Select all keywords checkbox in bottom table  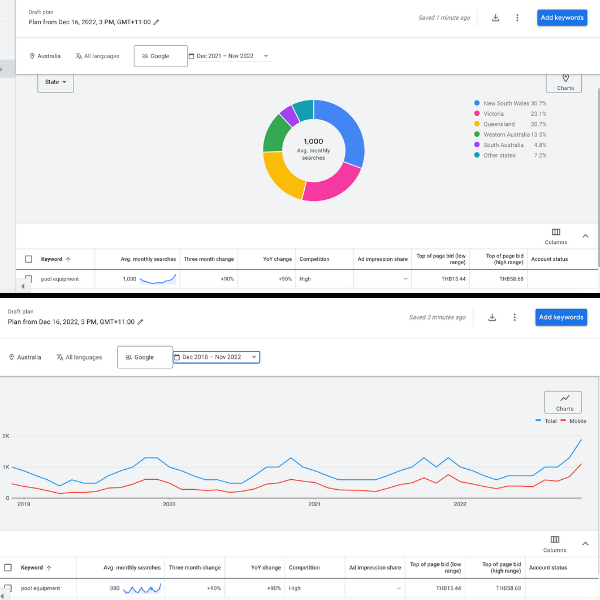(x=8, y=567)
